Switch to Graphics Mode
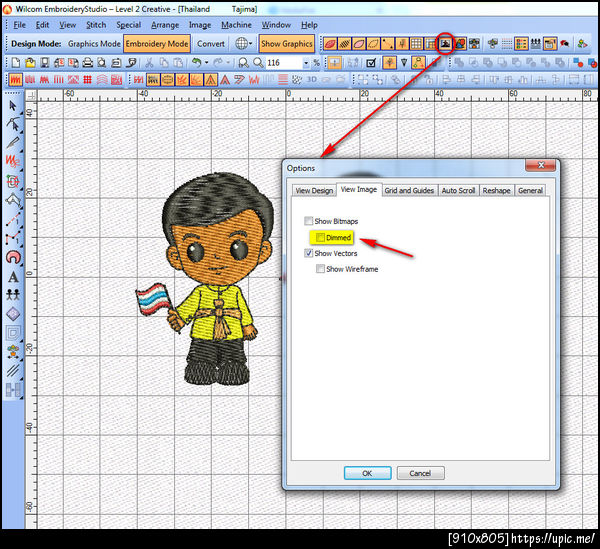The image size is (600, 549). pos(94,44)
